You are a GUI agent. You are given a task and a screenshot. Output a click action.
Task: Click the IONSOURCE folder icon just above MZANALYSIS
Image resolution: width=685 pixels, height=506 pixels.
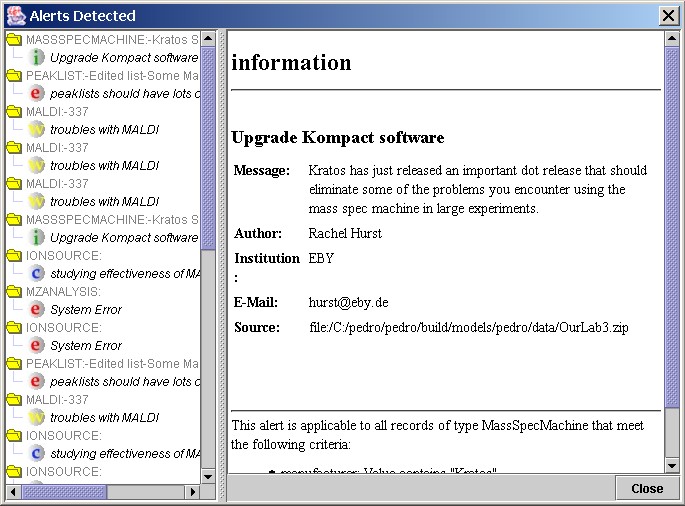(x=14, y=256)
